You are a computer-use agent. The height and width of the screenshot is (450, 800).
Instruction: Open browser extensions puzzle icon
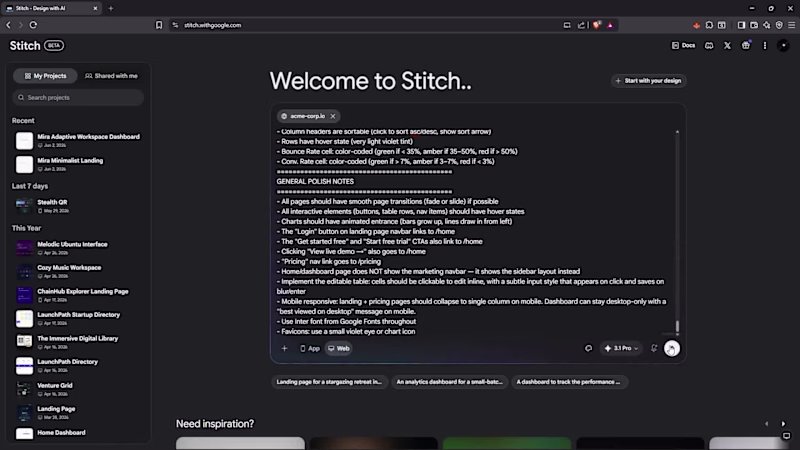[709, 25]
